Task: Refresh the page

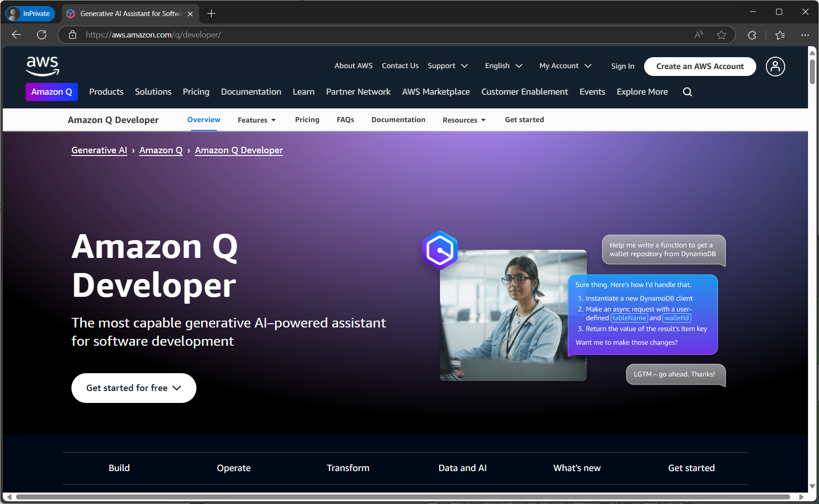Action: click(x=42, y=35)
